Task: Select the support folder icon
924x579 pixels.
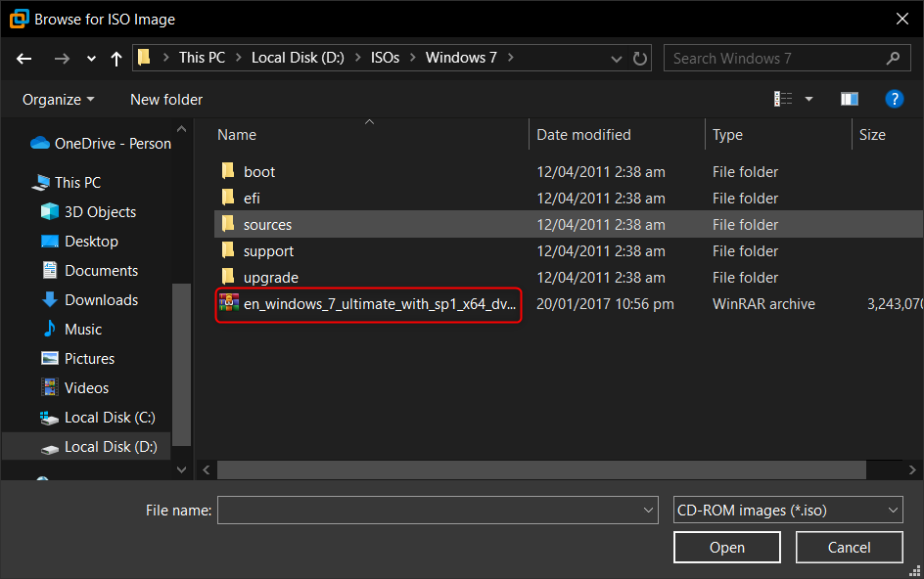Action: point(228,250)
